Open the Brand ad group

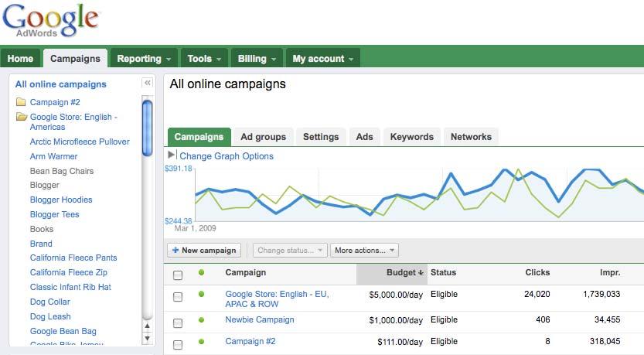pos(41,244)
